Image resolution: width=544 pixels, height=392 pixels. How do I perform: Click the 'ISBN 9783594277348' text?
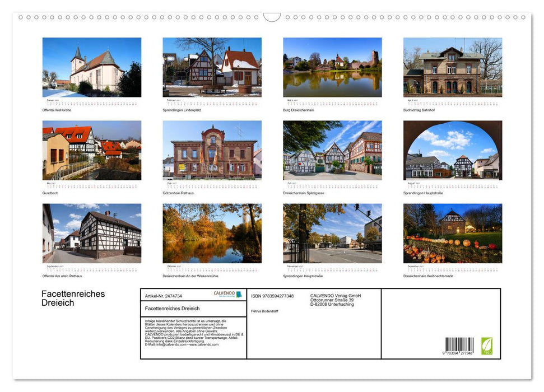(272, 296)
